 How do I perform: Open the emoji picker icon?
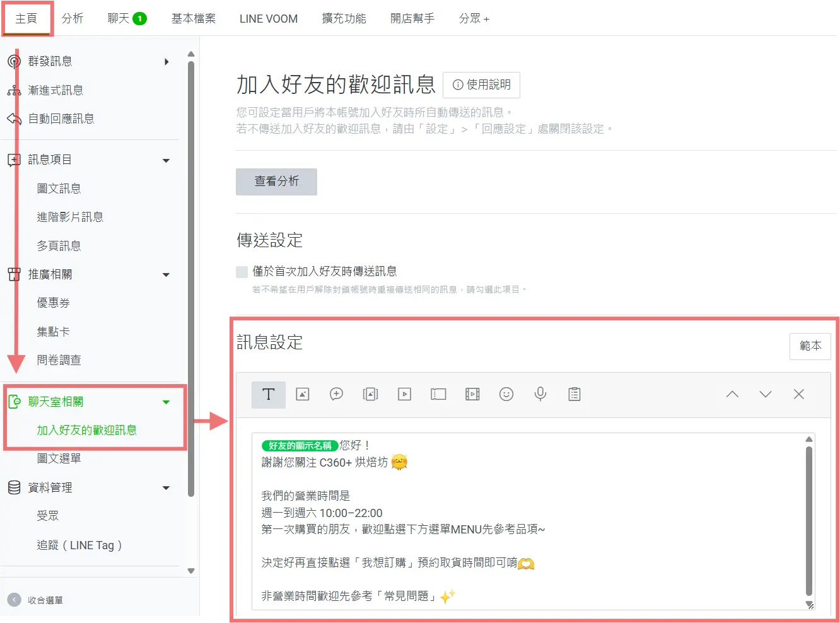click(x=506, y=395)
